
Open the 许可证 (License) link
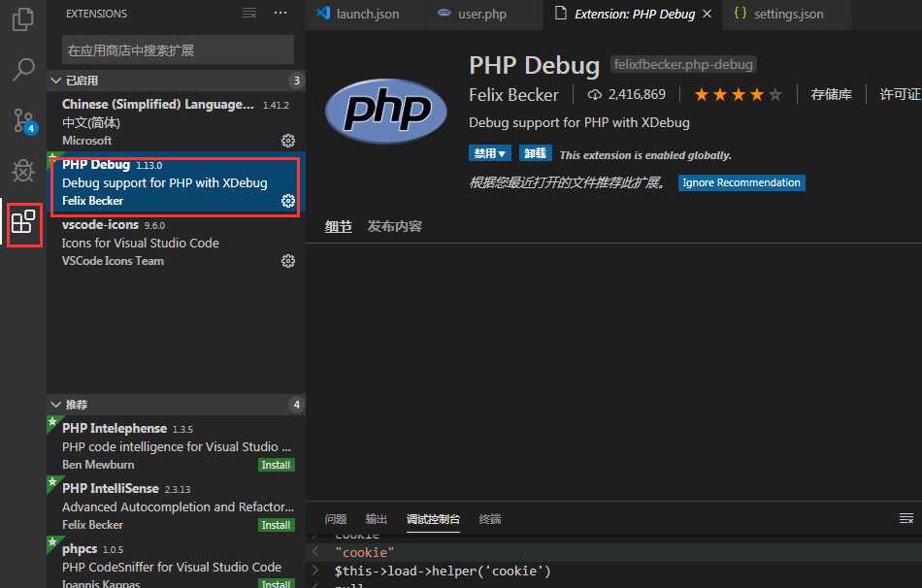click(901, 95)
